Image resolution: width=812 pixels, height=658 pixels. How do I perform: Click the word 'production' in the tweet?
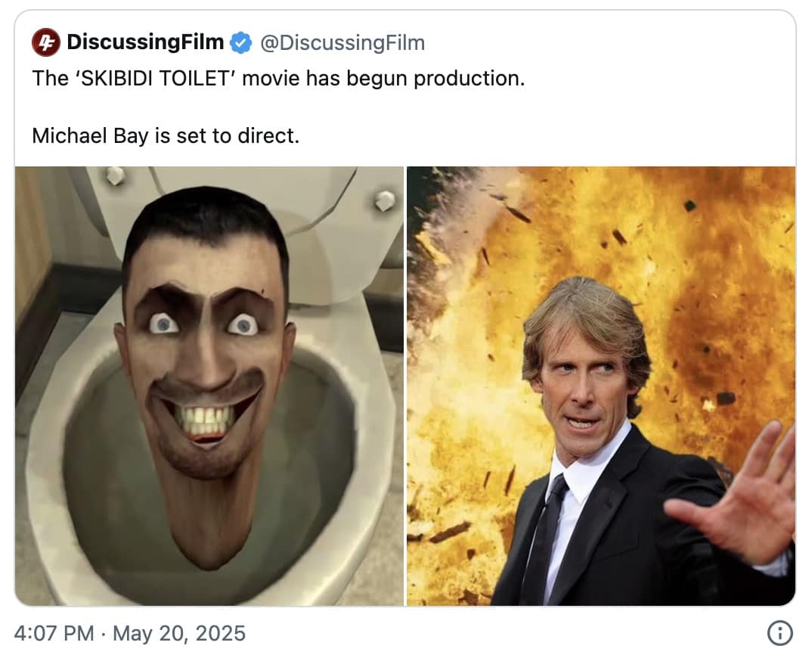tap(468, 79)
